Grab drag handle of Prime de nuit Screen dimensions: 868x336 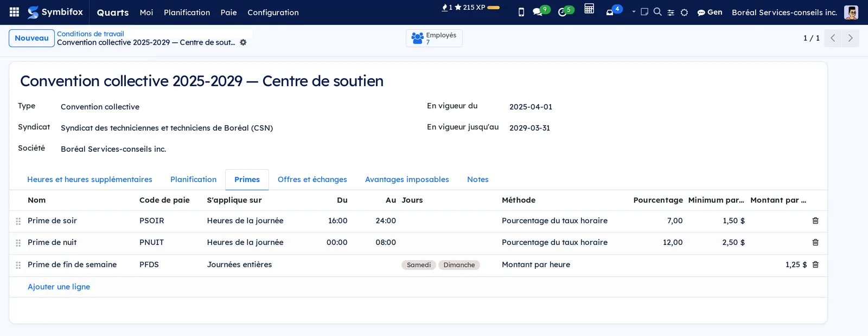coord(18,243)
